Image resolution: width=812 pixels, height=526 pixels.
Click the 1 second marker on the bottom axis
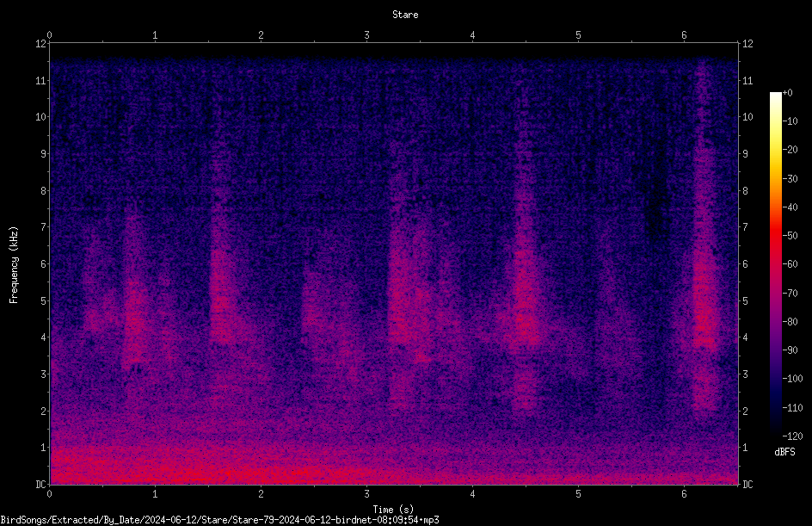pos(155,494)
